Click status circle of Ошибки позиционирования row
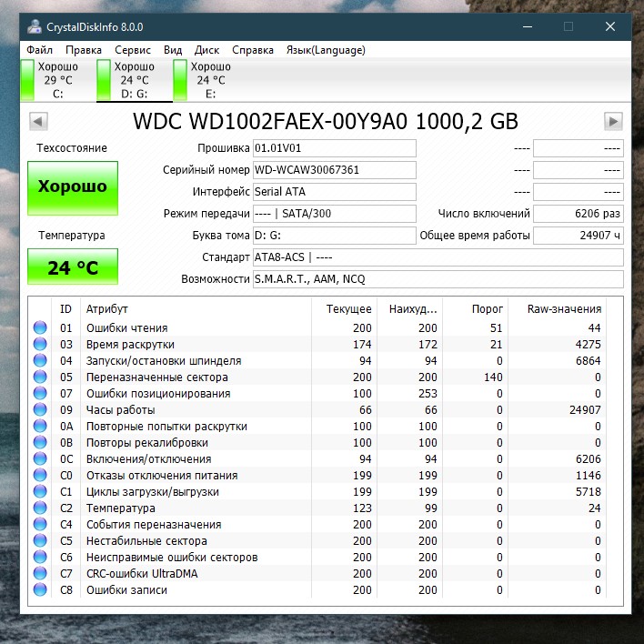The height and width of the screenshot is (644, 644). 40,393
